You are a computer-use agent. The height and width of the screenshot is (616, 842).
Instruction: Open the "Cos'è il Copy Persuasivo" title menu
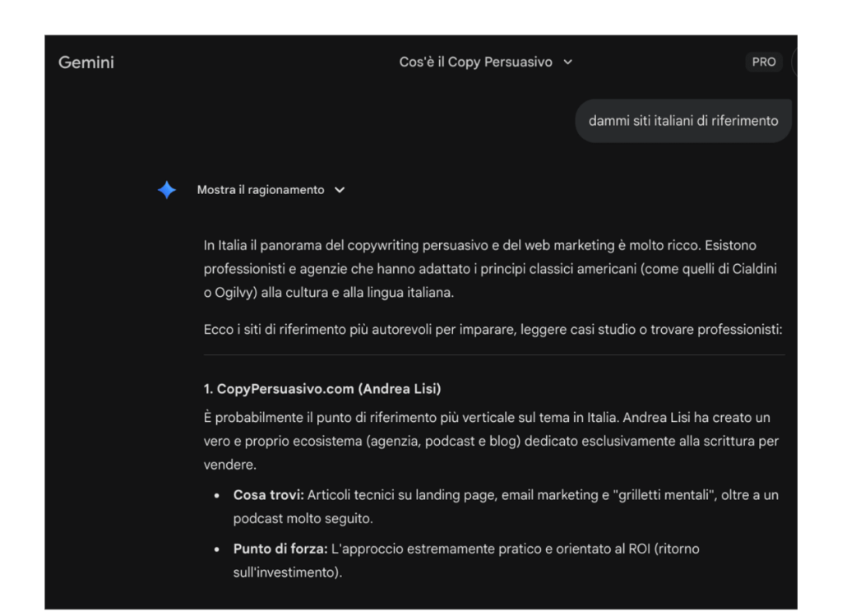coord(475,63)
